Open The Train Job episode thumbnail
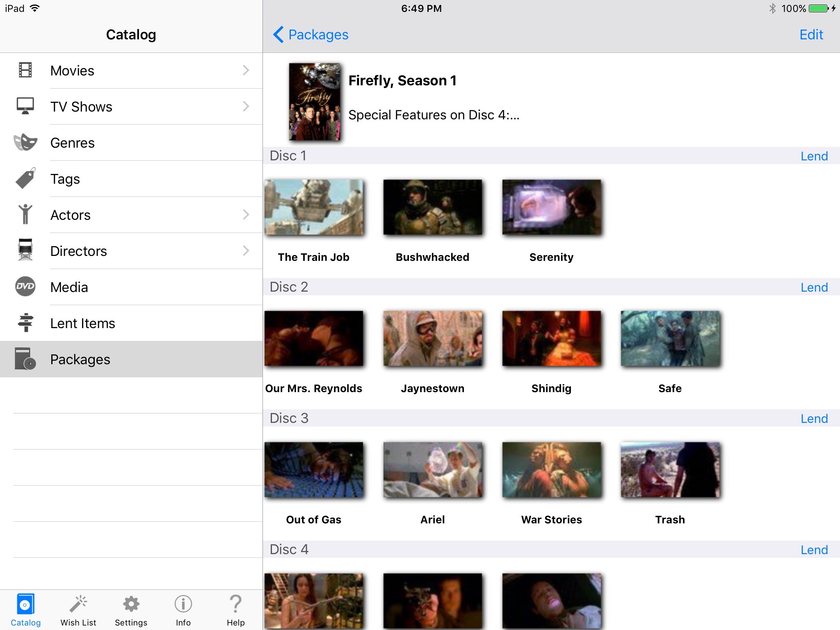This screenshot has height=630, width=840. point(314,207)
